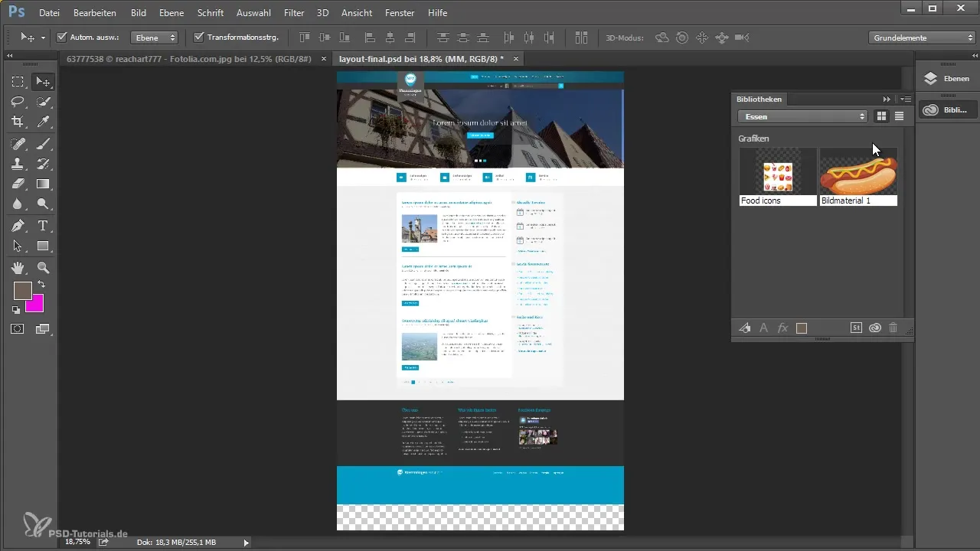The width and height of the screenshot is (980, 551).
Task: Open the Bibliotheken panel flyout menu
Action: [906, 99]
